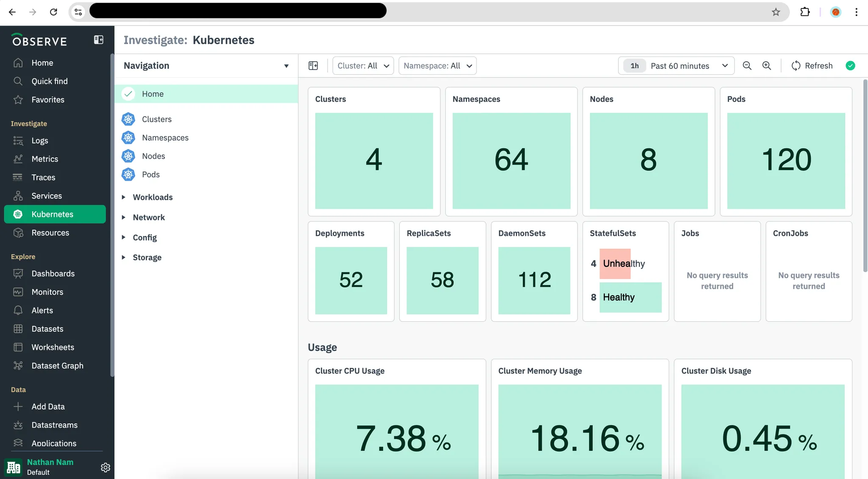The width and height of the screenshot is (868, 479).
Task: Open Dataset Graph in sidebar
Action: [57, 366]
